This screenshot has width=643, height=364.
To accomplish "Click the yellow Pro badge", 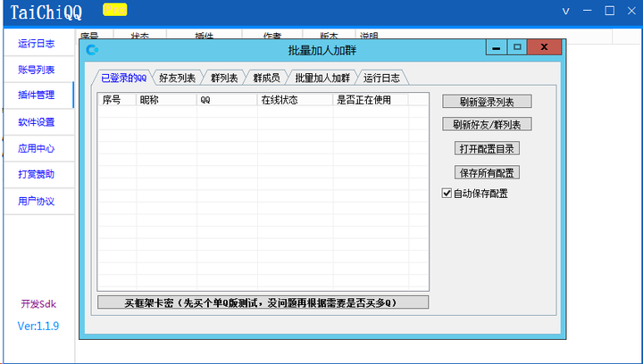I will [x=115, y=10].
